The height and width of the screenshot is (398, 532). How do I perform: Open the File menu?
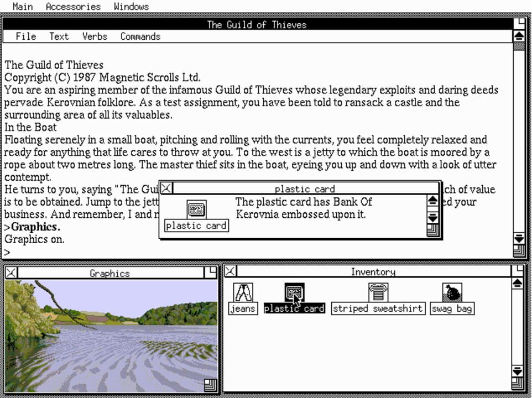[25, 36]
